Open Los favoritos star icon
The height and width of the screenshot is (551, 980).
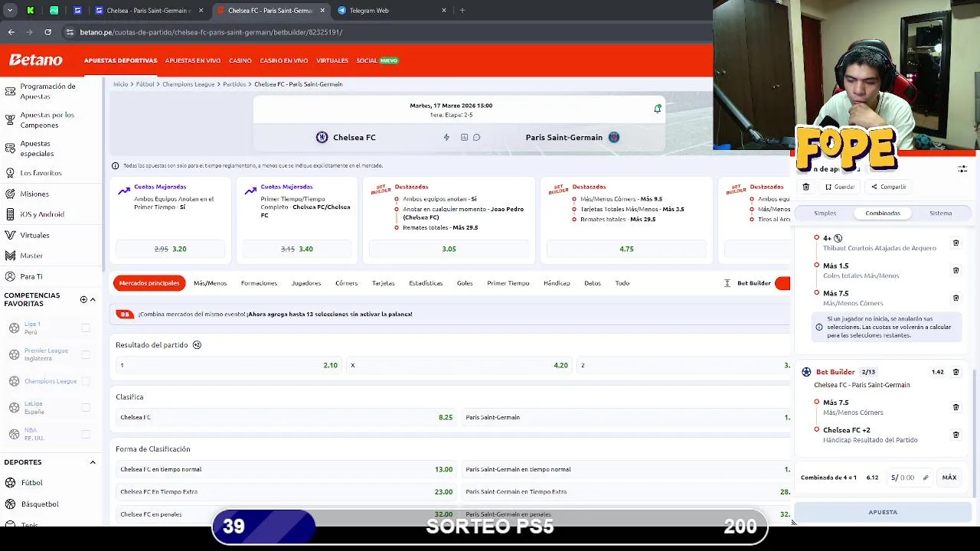pos(10,173)
